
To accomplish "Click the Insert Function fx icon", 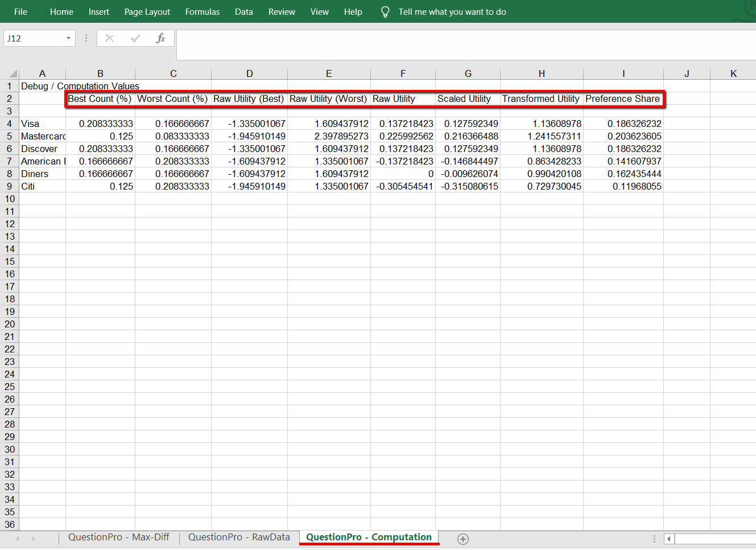I will pos(160,38).
